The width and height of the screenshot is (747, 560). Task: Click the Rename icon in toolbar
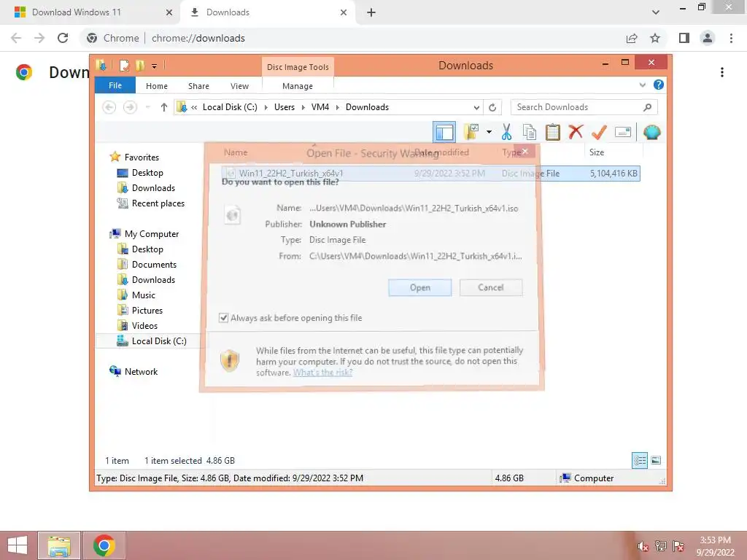point(623,132)
